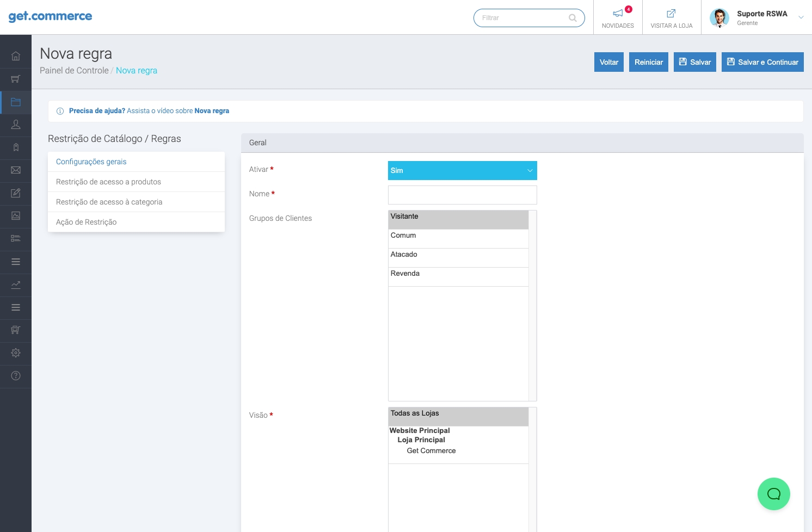Open the image gallery icon in sidebar
Image resolution: width=812 pixels, height=532 pixels.
pos(16,216)
